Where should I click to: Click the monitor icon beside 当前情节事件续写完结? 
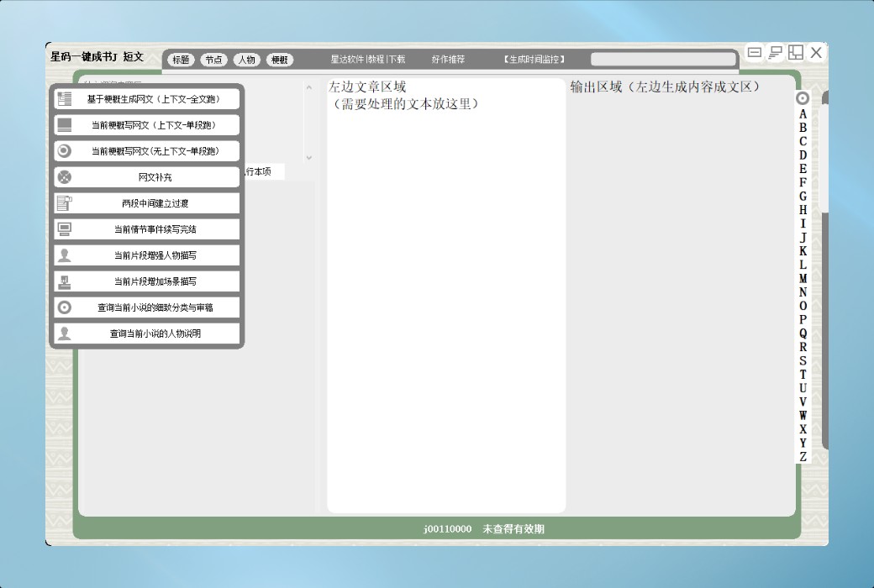pyautogui.click(x=64, y=229)
